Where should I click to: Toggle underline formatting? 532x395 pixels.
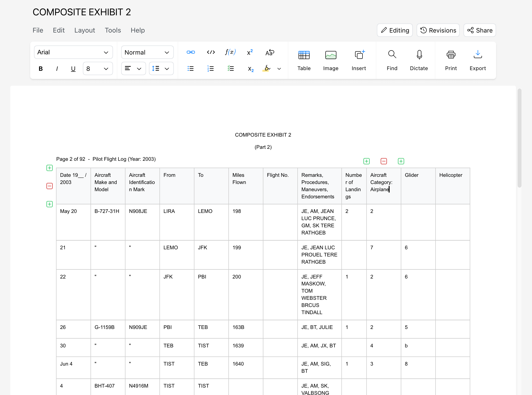73,69
